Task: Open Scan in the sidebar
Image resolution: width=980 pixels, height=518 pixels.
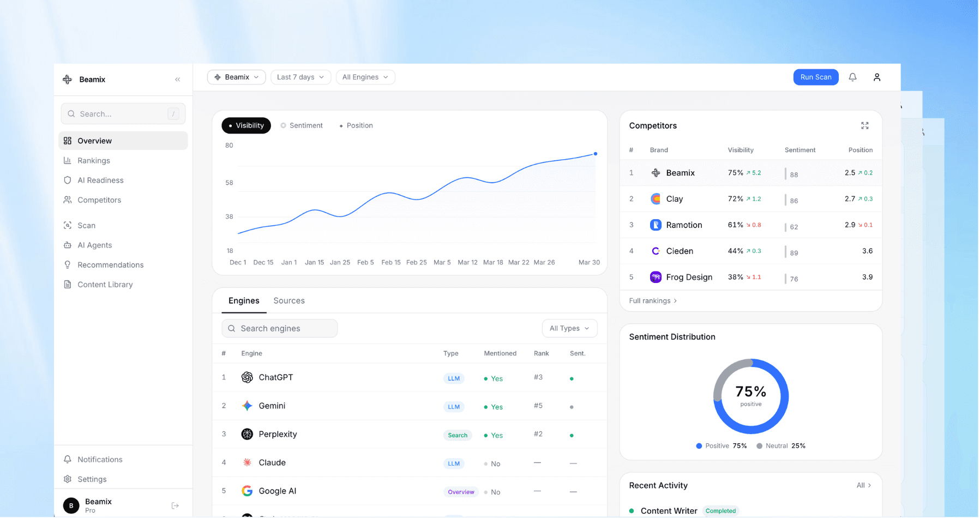Action: tap(123, 226)
